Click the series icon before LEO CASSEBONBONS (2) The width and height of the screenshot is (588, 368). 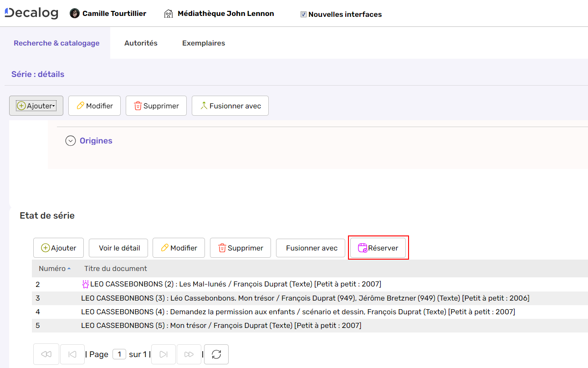click(86, 284)
